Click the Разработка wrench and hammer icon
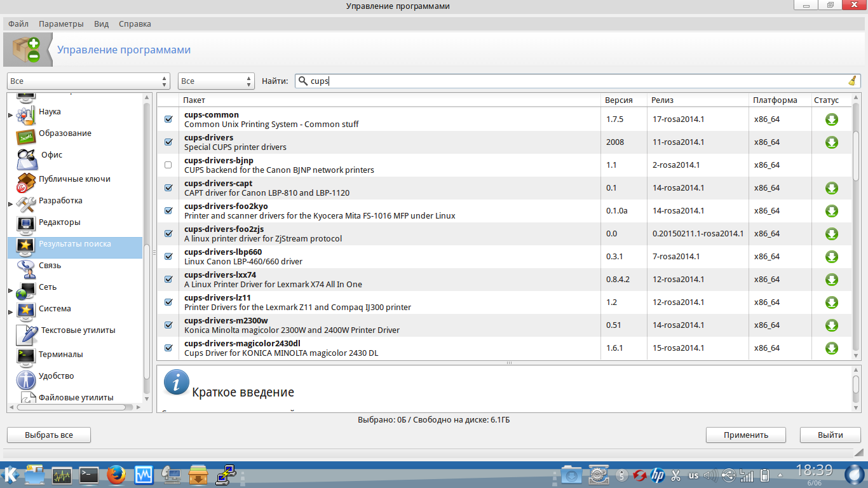 click(25, 203)
